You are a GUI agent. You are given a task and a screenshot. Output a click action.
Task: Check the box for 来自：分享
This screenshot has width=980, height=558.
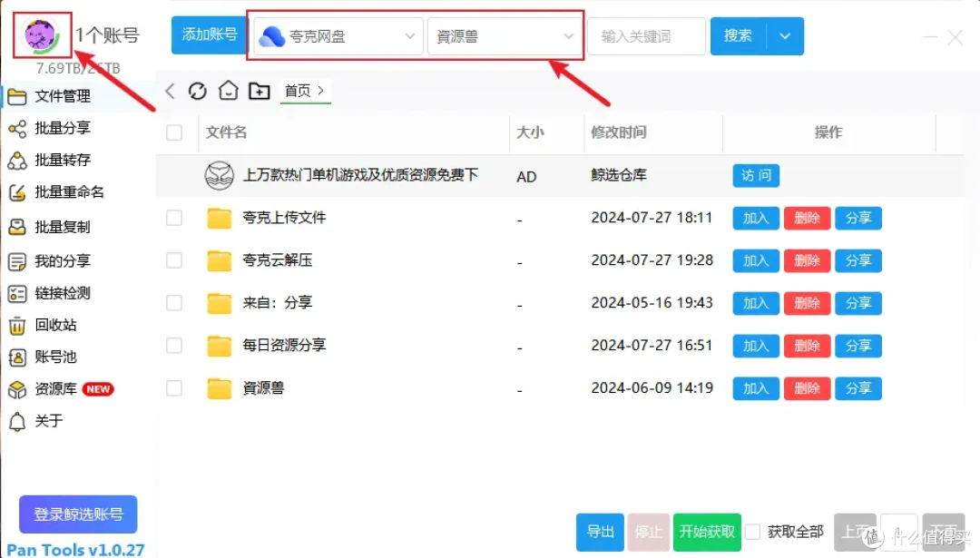click(x=174, y=303)
